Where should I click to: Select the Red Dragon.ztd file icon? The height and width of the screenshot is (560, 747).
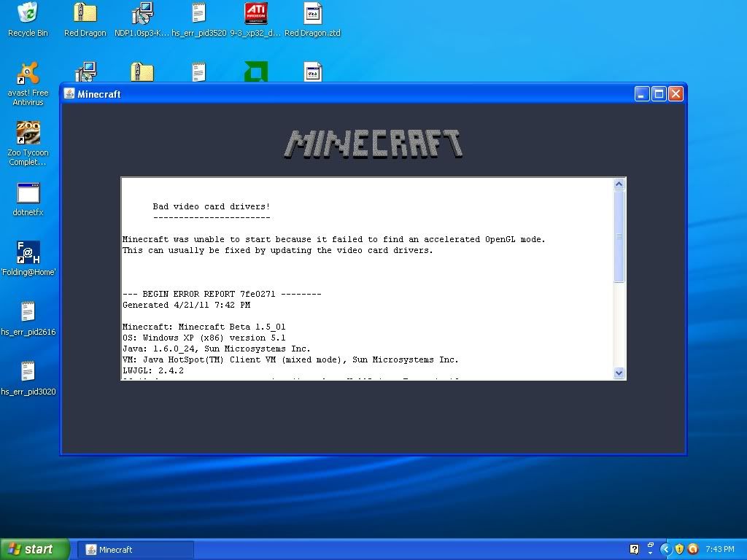point(312,19)
